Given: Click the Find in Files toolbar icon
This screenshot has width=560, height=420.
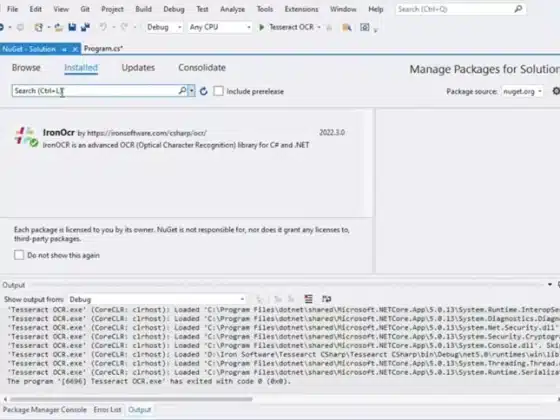Looking at the screenshot, I should (x=346, y=27).
